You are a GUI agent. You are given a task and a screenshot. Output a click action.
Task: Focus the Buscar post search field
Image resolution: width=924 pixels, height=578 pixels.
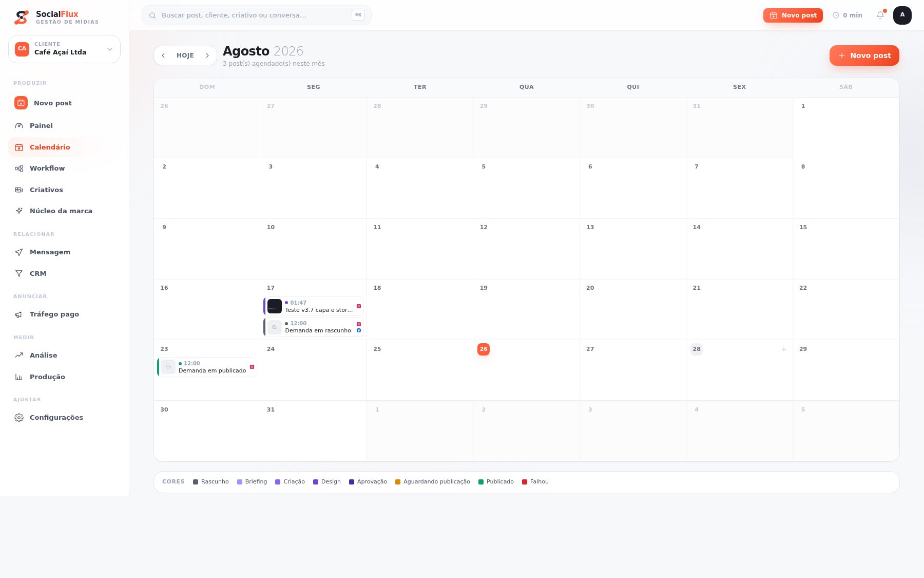(257, 15)
